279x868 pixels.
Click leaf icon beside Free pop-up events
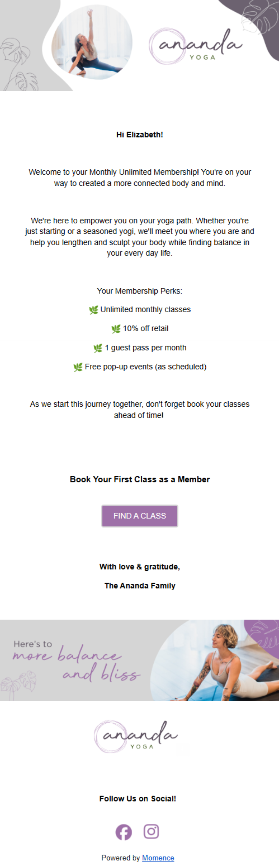[78, 367]
